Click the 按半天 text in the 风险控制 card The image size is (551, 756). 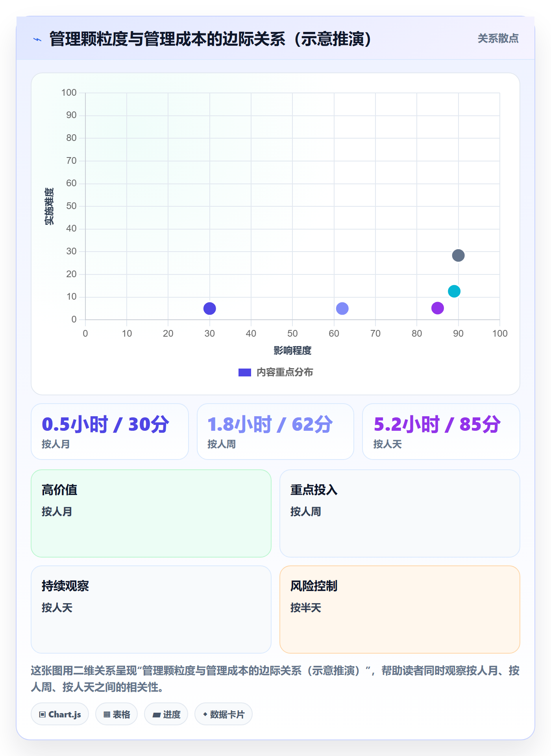pyautogui.click(x=306, y=608)
